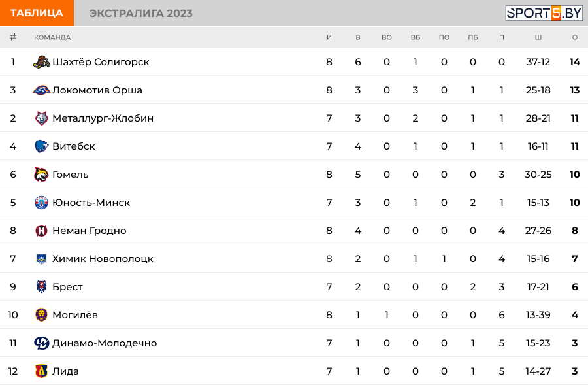Viewport: 588px width, 385px height.
Task: Click the КОМАНДА column header
Action: (52, 37)
